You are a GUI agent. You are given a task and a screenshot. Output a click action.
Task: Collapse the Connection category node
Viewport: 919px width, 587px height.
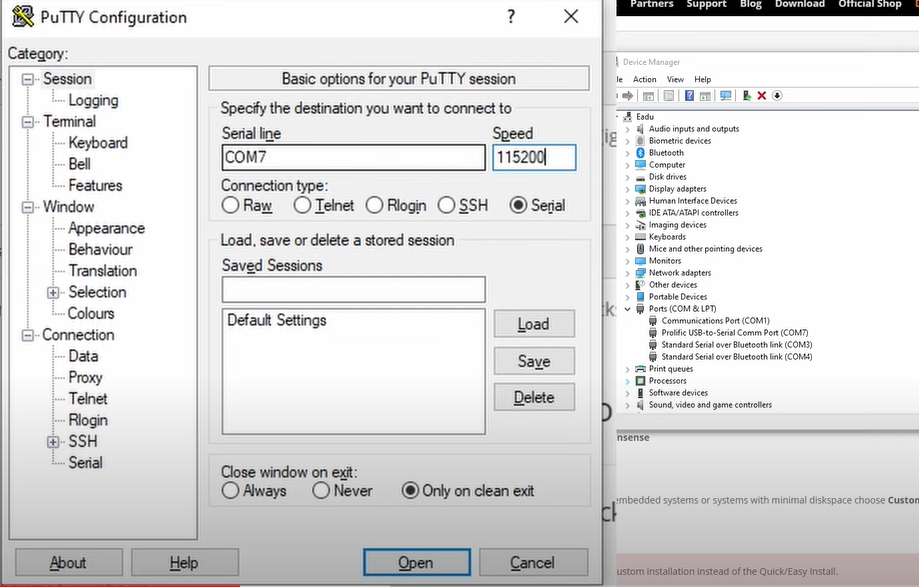28,335
